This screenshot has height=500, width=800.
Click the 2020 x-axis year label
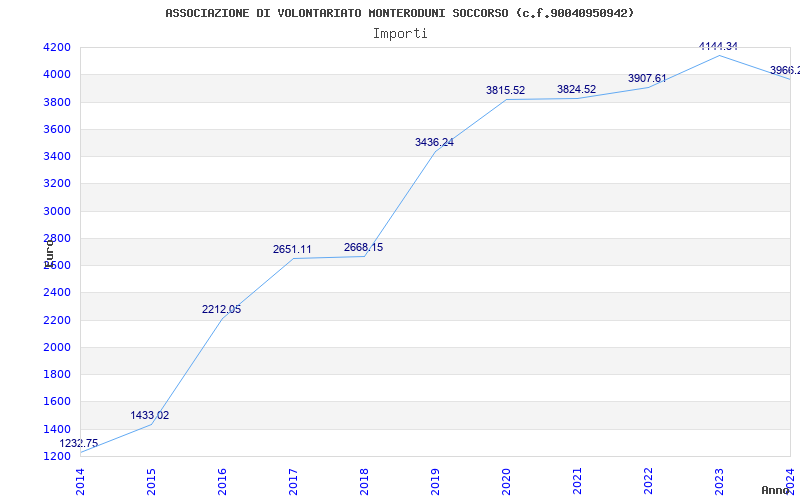coord(506,482)
